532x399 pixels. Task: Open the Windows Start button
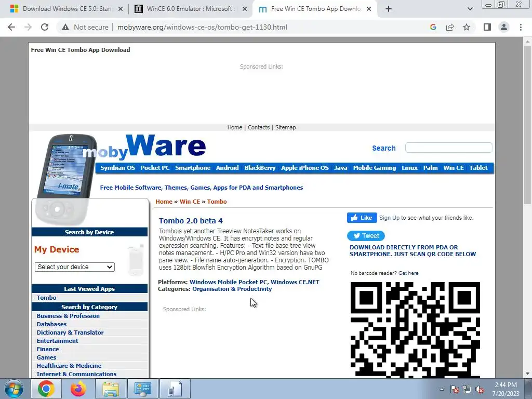pos(14,389)
